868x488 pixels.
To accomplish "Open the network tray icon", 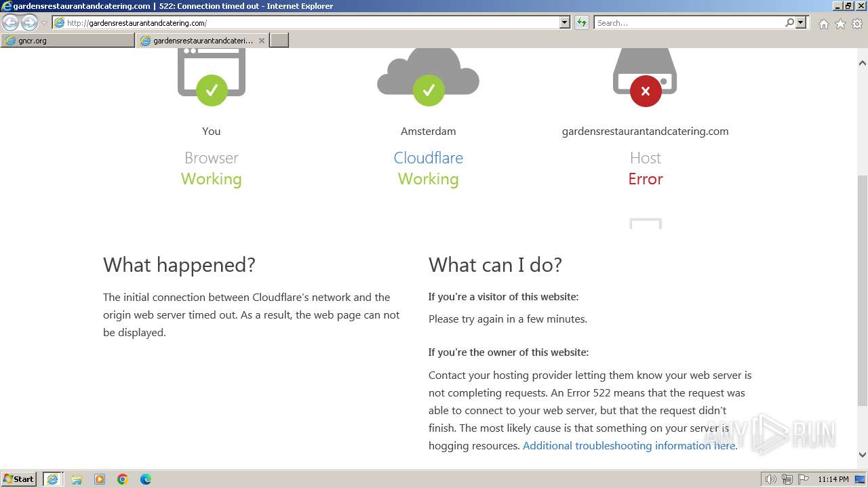I will 787,479.
